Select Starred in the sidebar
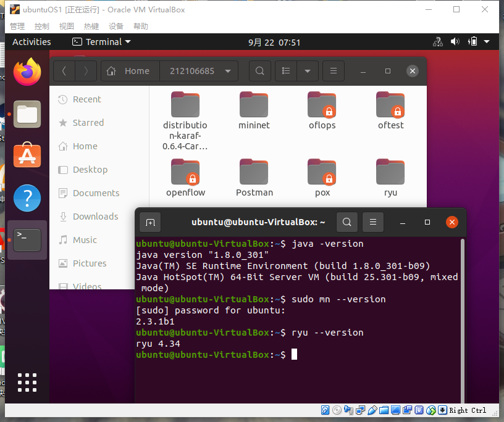The image size is (504, 422). click(99, 123)
